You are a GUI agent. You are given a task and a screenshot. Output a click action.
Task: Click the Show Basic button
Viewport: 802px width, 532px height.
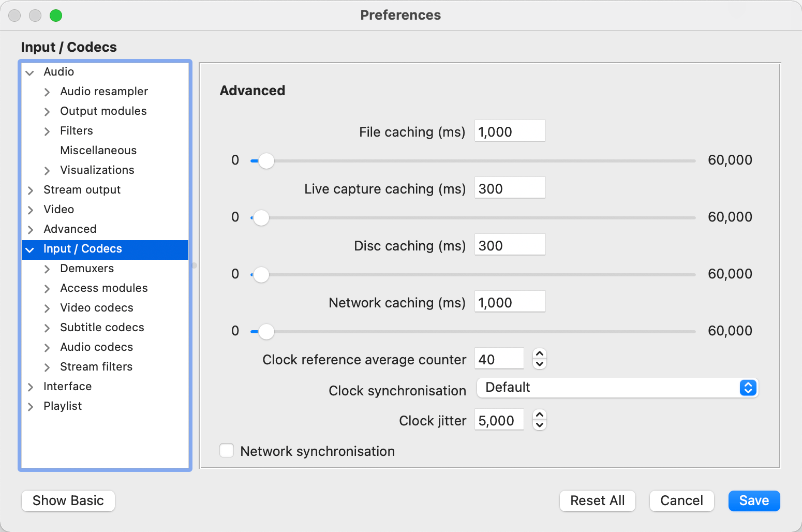click(x=68, y=501)
